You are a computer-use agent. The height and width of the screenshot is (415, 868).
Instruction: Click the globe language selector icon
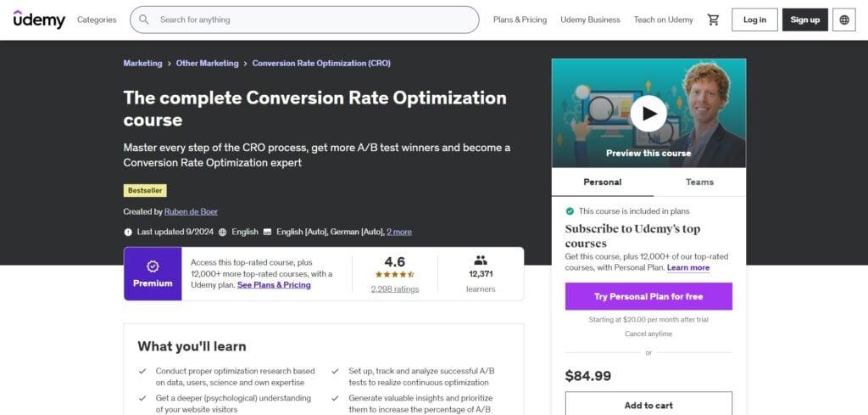(x=843, y=20)
